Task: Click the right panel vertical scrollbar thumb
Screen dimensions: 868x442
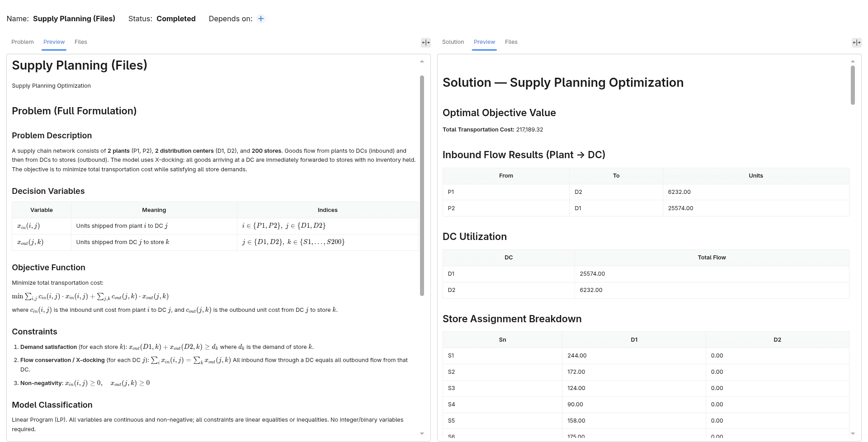Action: tap(853, 85)
